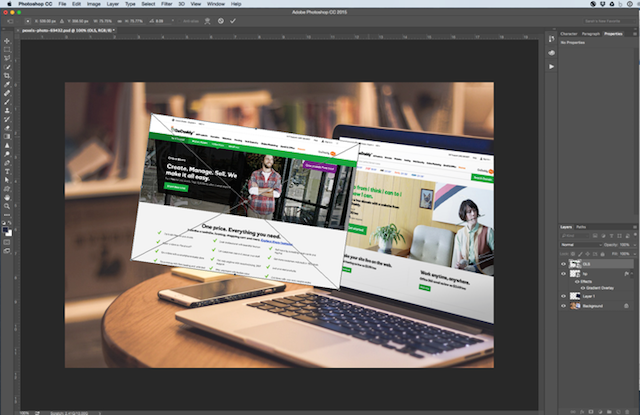
Task: Select the Brush tool
Action: click(x=7, y=102)
